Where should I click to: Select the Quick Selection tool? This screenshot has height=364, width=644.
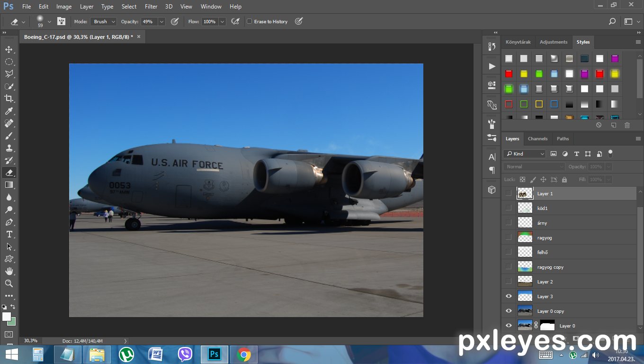tap(9, 86)
